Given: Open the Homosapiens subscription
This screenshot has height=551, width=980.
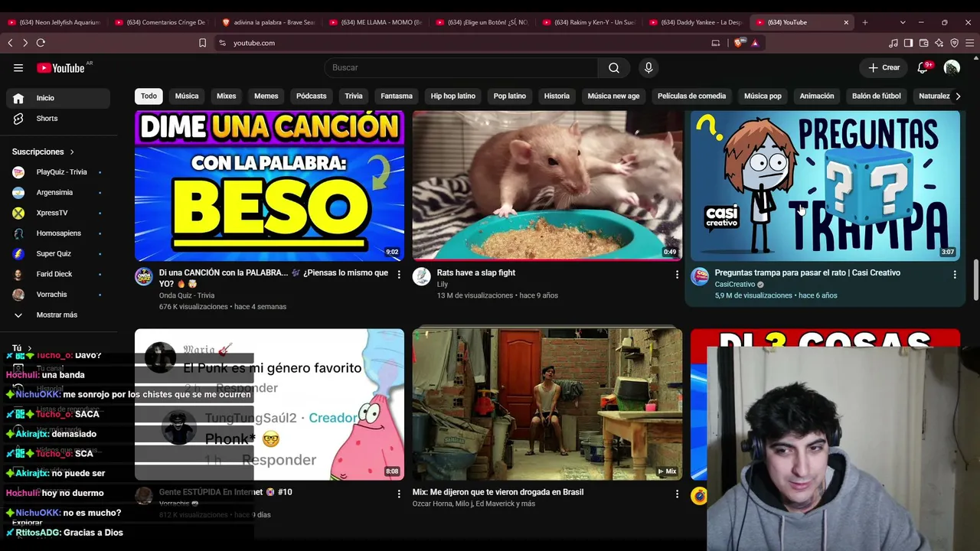Looking at the screenshot, I should point(58,233).
